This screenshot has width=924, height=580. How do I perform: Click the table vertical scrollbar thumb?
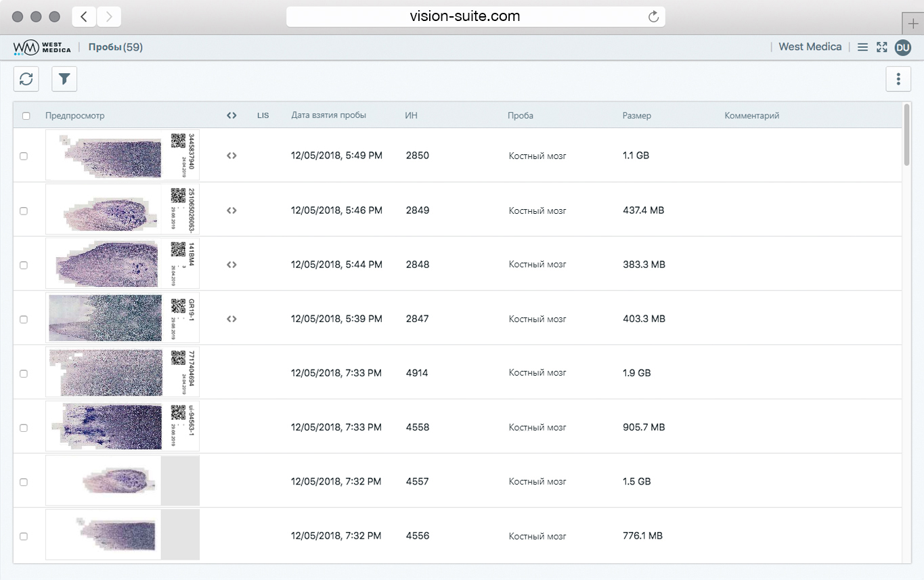coord(906,135)
